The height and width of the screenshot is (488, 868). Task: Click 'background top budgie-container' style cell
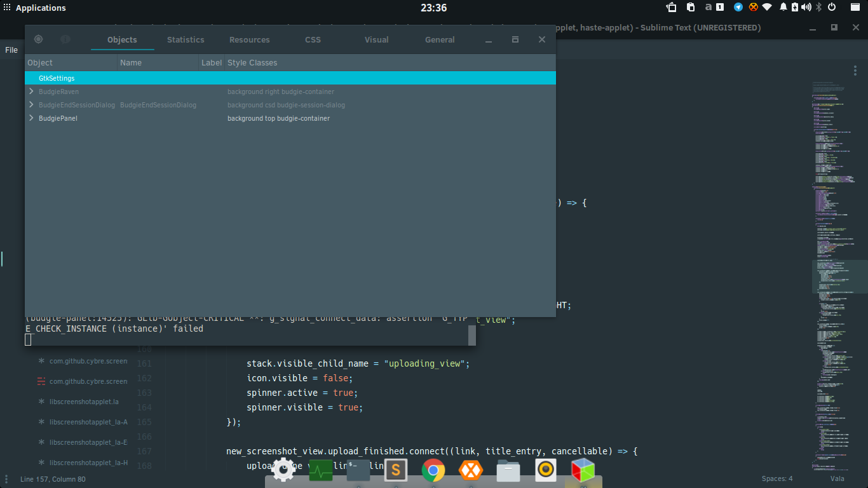point(279,118)
